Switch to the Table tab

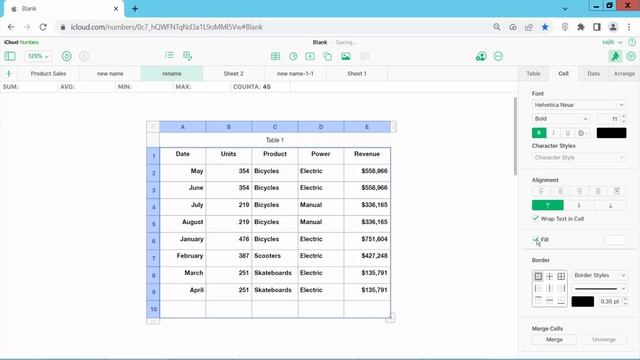click(x=533, y=73)
